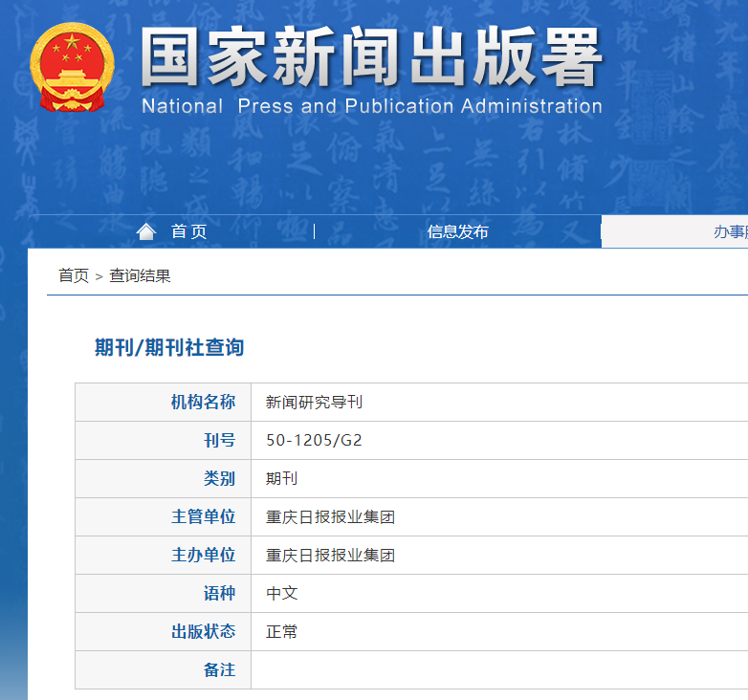This screenshot has width=748, height=700.
Task: Click the National Press and Publication Administration subtitle
Action: click(371, 106)
